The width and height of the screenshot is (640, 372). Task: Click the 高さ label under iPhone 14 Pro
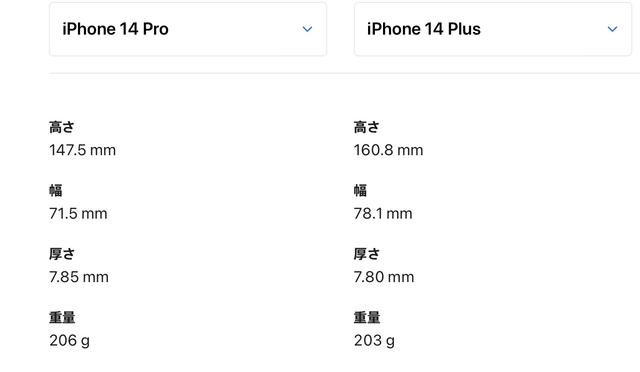[62, 127]
